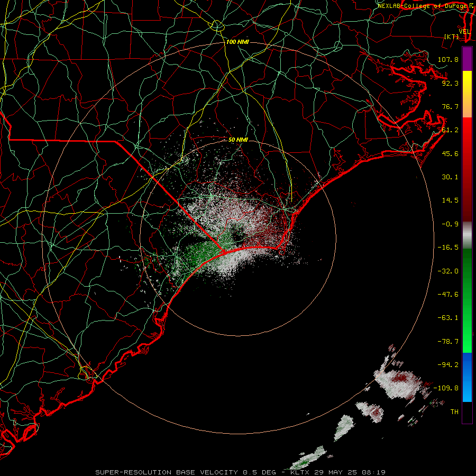Select the -47.6 scale value
The width and height of the screenshot is (476, 476).
tap(448, 295)
